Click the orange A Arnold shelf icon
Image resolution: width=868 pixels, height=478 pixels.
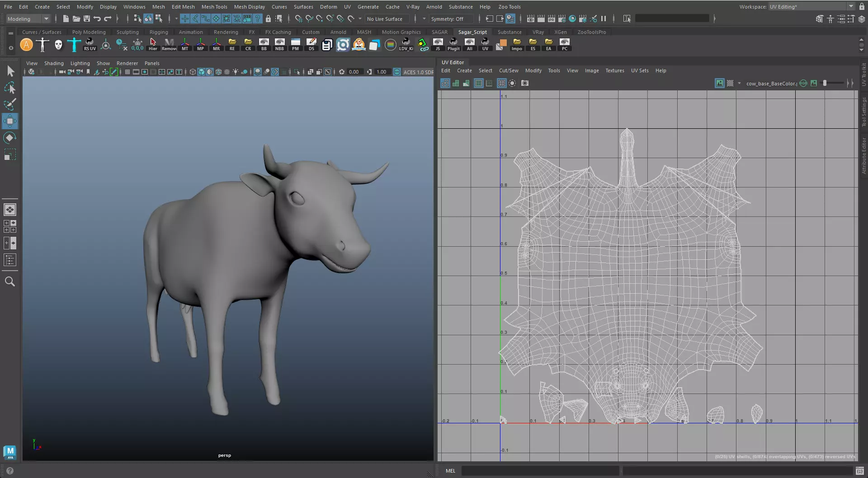27,45
